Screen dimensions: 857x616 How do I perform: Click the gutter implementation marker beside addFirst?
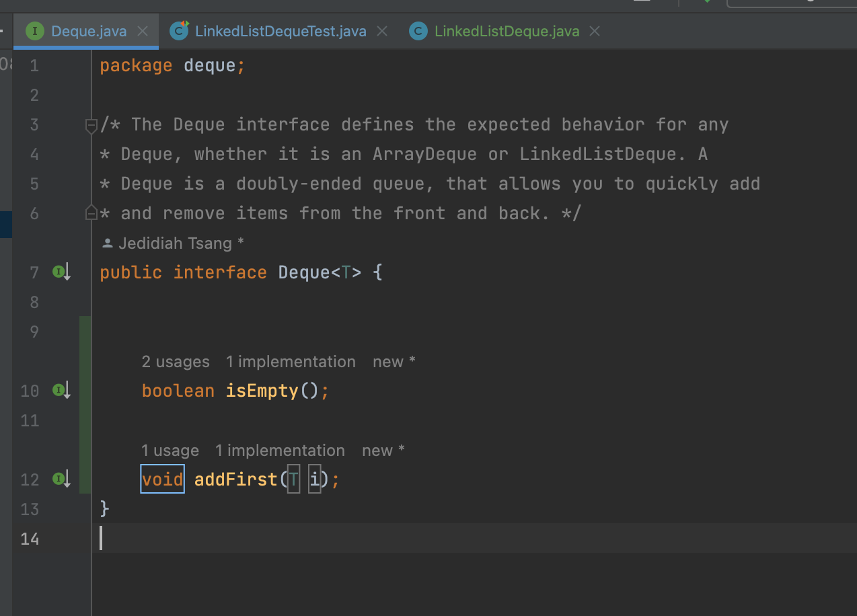point(61,479)
